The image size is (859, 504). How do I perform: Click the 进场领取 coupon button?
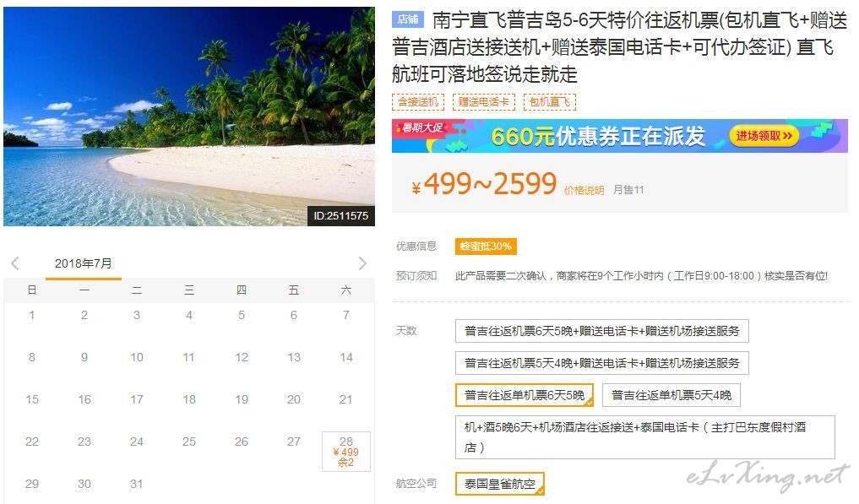[764, 136]
